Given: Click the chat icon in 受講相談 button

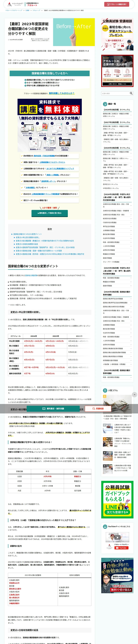Looking at the screenshot, I should click(94, 409).
